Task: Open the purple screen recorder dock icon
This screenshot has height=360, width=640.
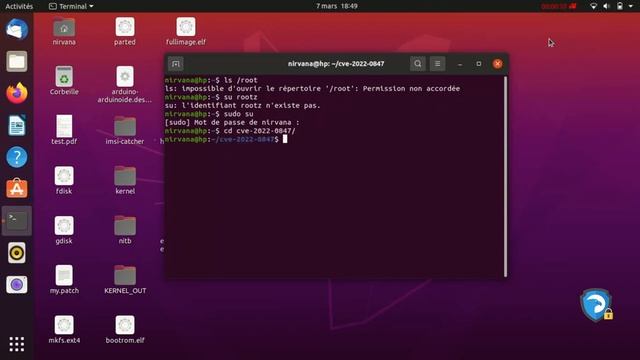Action: (17, 284)
